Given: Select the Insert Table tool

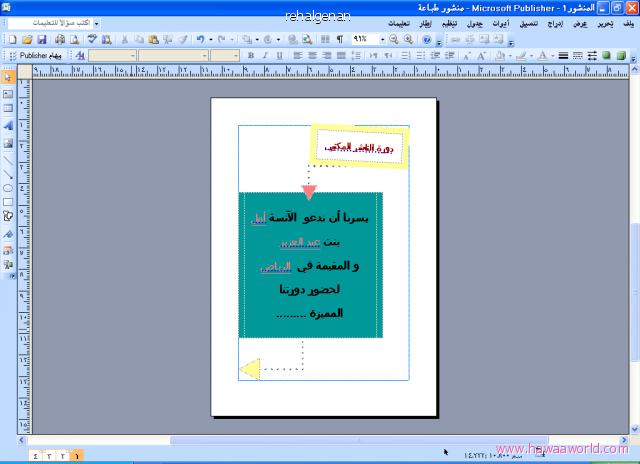Looking at the screenshot, I should click(8, 108).
